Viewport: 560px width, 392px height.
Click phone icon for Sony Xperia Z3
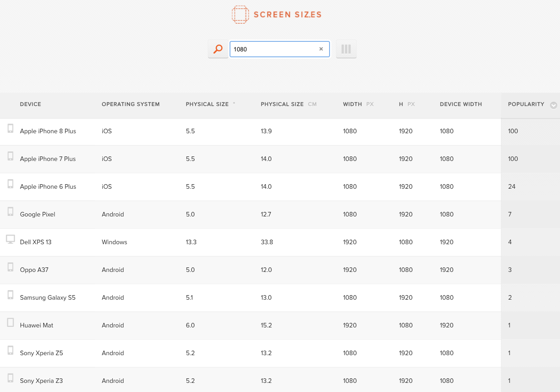10,378
